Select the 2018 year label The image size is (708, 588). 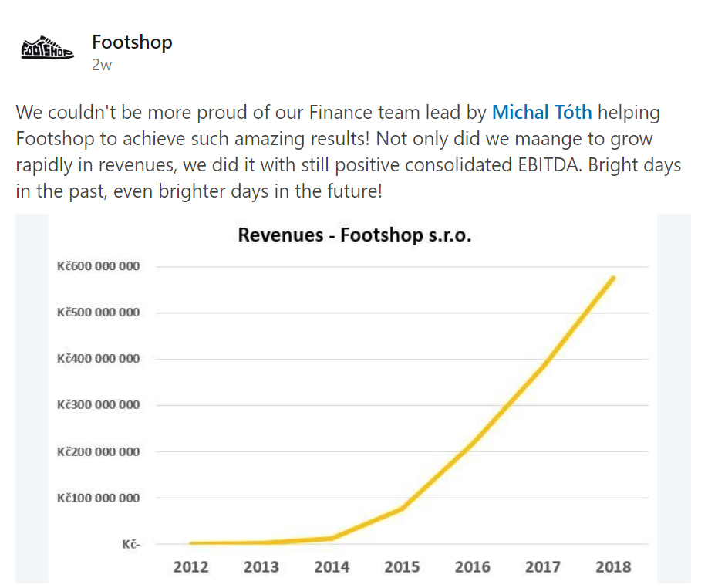613,567
